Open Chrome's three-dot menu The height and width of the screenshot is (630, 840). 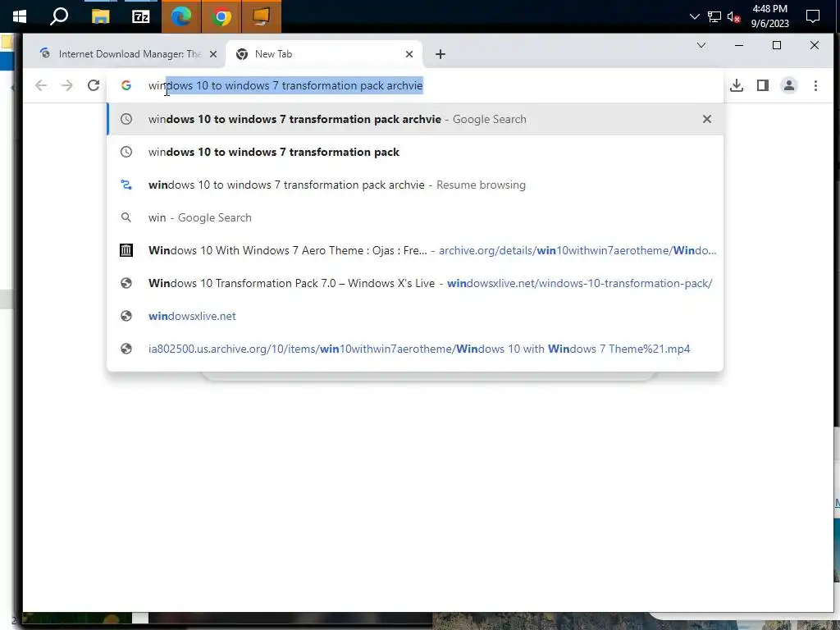(815, 85)
